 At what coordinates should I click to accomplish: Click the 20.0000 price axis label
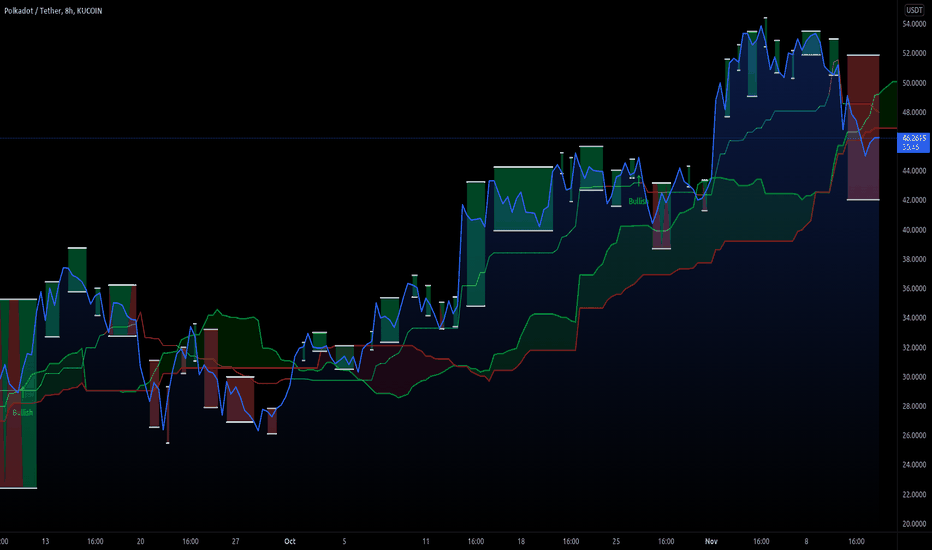[914, 524]
